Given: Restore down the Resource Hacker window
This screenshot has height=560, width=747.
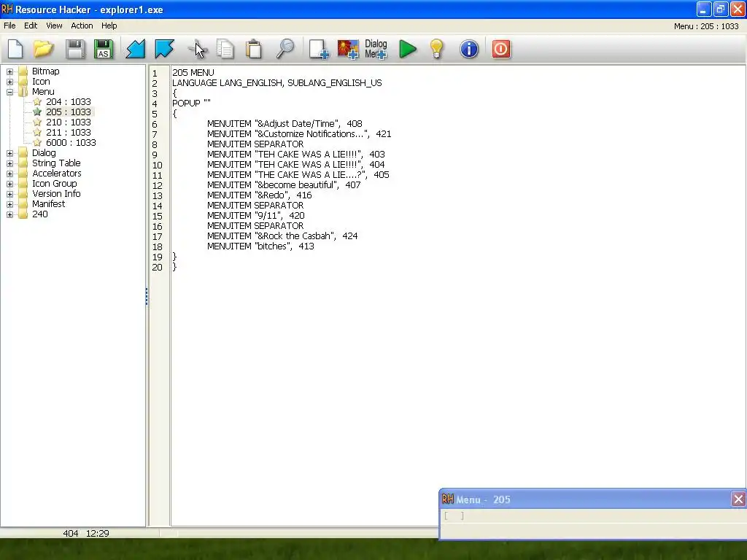Looking at the screenshot, I should [720, 9].
